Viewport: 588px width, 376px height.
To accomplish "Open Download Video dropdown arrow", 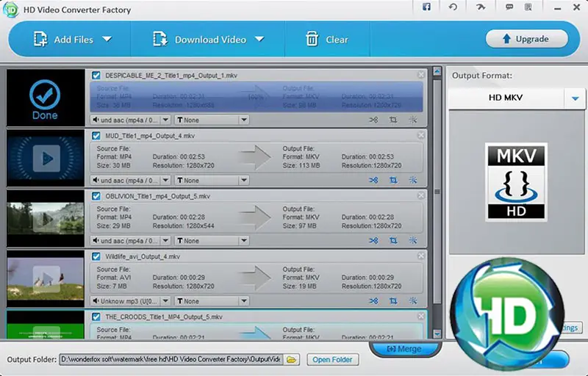I will tap(259, 39).
